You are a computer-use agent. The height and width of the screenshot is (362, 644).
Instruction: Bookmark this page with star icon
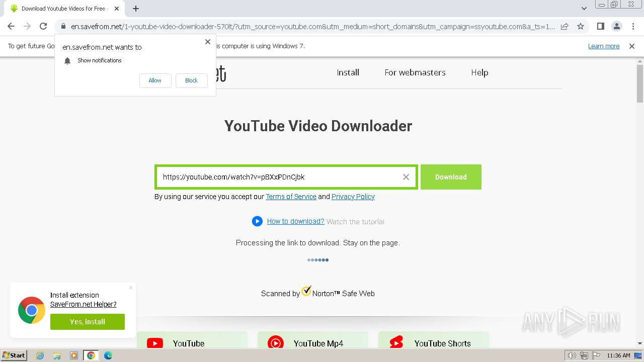(581, 26)
